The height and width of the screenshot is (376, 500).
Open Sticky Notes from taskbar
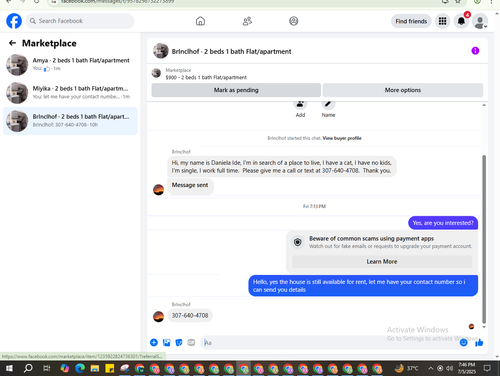(x=110, y=368)
